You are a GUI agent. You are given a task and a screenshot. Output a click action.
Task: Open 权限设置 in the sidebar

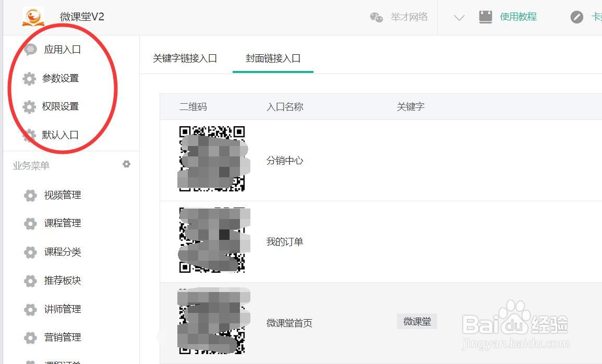pos(61,106)
